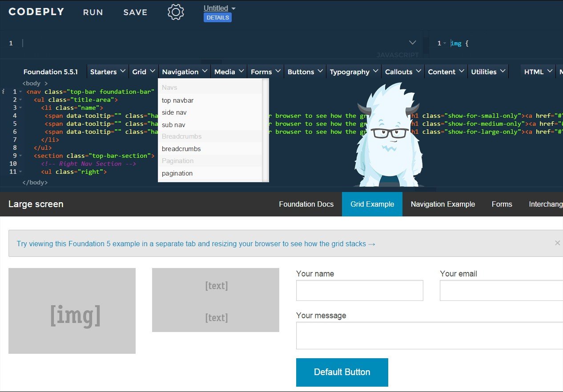Screen dimensions: 563x392
Task: Click the <body> tag label
Action: pos(35,83)
